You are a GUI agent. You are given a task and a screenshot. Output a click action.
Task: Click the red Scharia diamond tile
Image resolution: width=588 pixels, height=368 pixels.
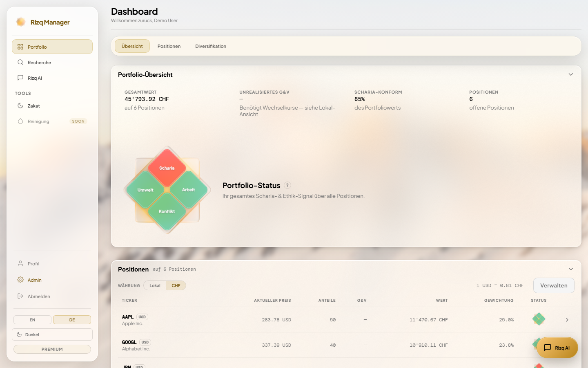167,168
